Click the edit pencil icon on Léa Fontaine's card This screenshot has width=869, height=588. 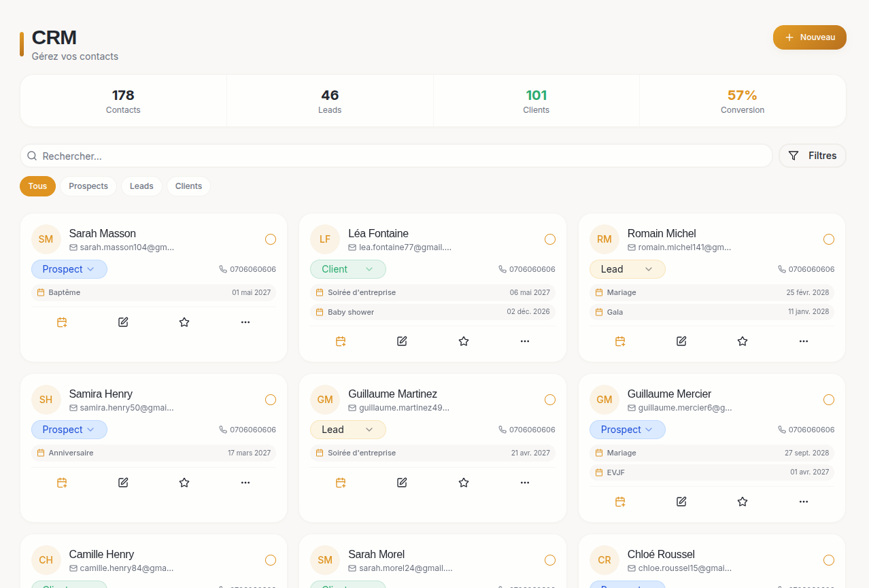(402, 341)
